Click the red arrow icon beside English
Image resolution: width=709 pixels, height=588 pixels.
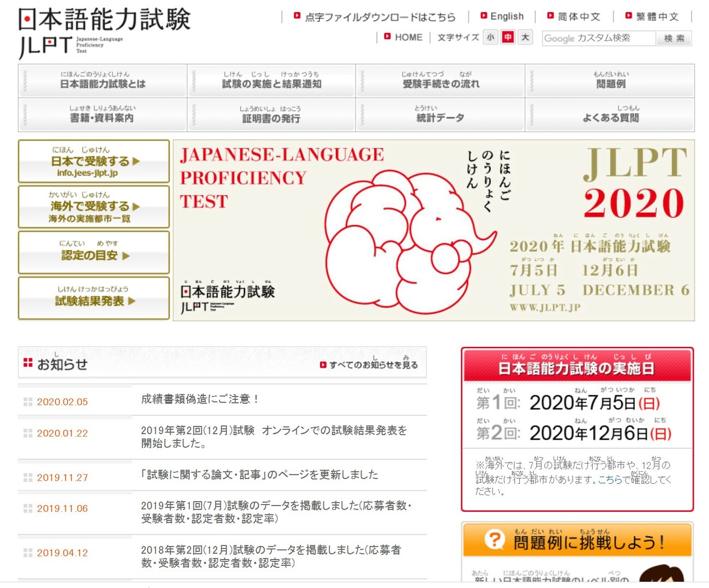(x=484, y=16)
